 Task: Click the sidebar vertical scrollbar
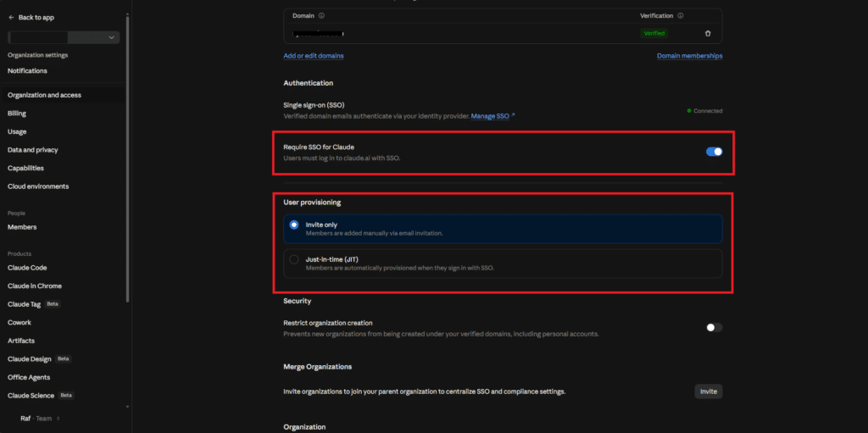point(128,159)
